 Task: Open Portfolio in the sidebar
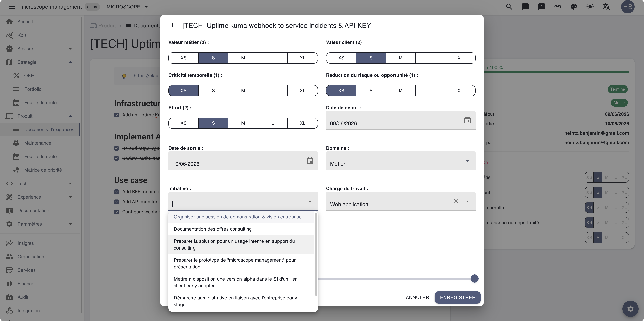click(x=33, y=89)
